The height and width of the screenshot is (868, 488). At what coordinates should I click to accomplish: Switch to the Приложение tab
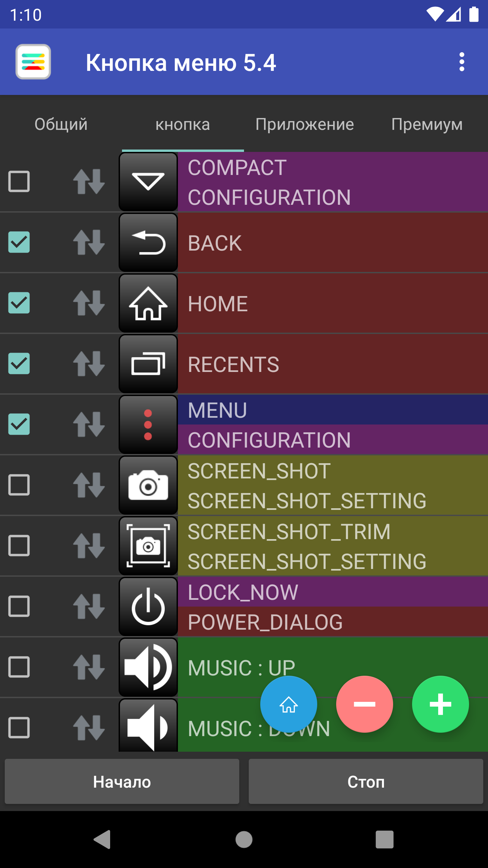pyautogui.click(x=305, y=124)
